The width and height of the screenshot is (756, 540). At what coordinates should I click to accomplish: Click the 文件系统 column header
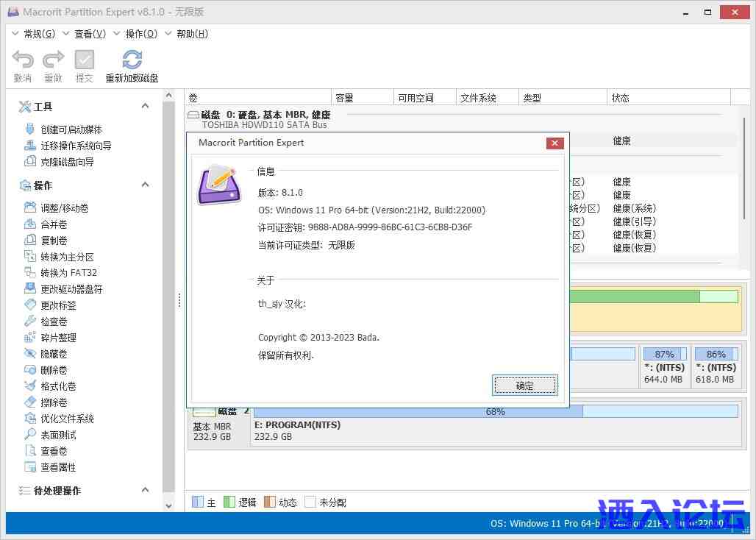click(x=478, y=98)
